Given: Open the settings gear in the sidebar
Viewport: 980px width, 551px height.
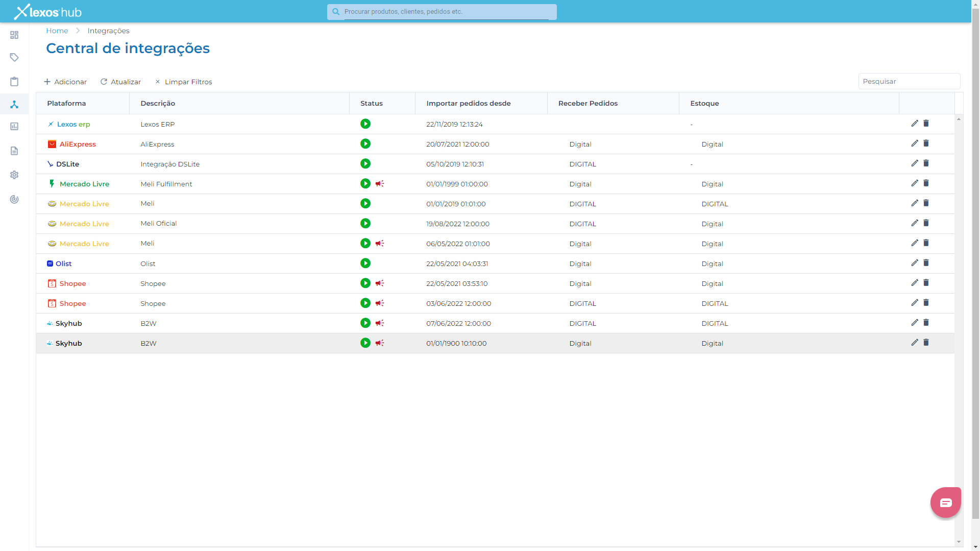Looking at the screenshot, I should (14, 175).
